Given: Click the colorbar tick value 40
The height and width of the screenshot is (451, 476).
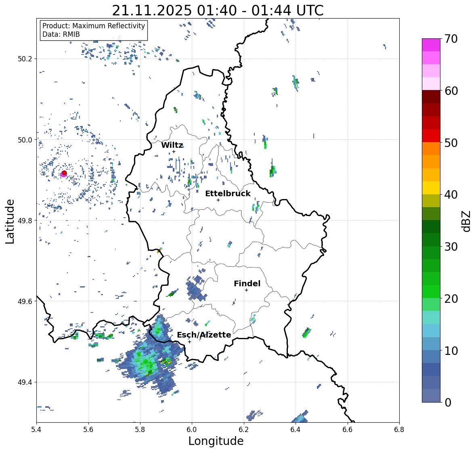Looking at the screenshot, I should 451,195.
